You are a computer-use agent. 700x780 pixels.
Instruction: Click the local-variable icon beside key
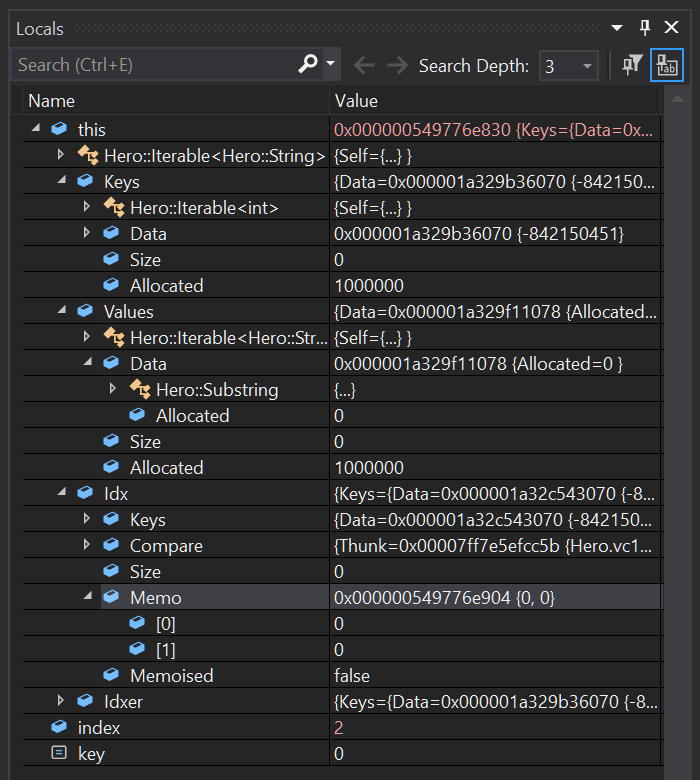click(59, 753)
